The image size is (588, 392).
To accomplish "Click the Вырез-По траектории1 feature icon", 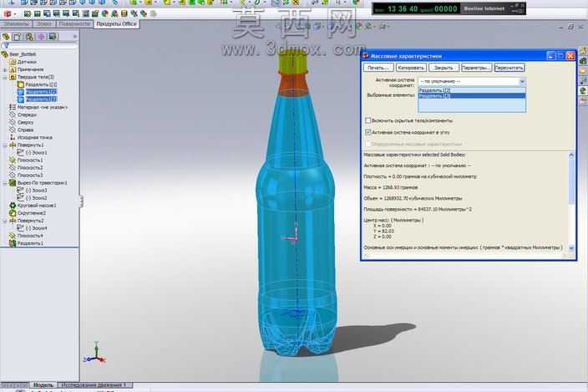I will click(13, 183).
